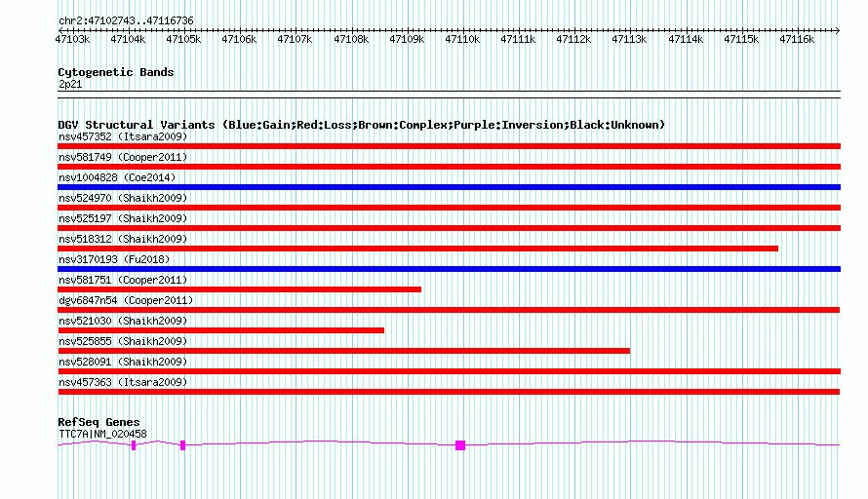
Task: Click the RefSeq Genes track title
Action: tap(99, 422)
